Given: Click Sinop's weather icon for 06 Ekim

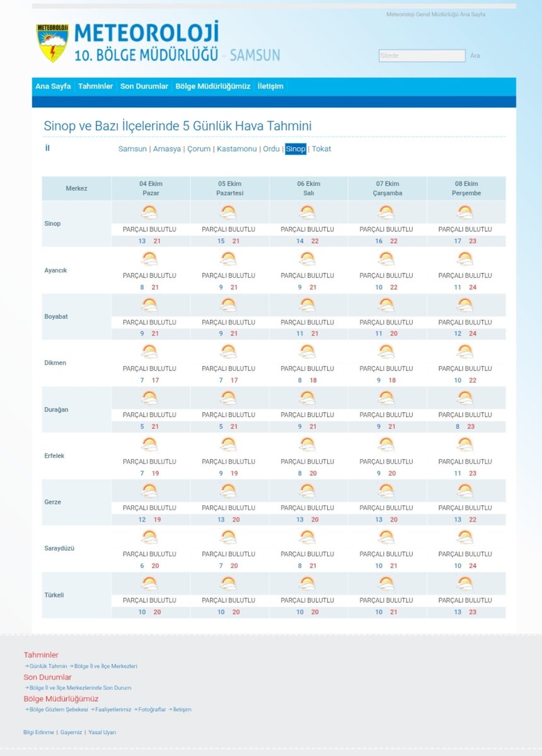Looking at the screenshot, I should click(x=308, y=212).
